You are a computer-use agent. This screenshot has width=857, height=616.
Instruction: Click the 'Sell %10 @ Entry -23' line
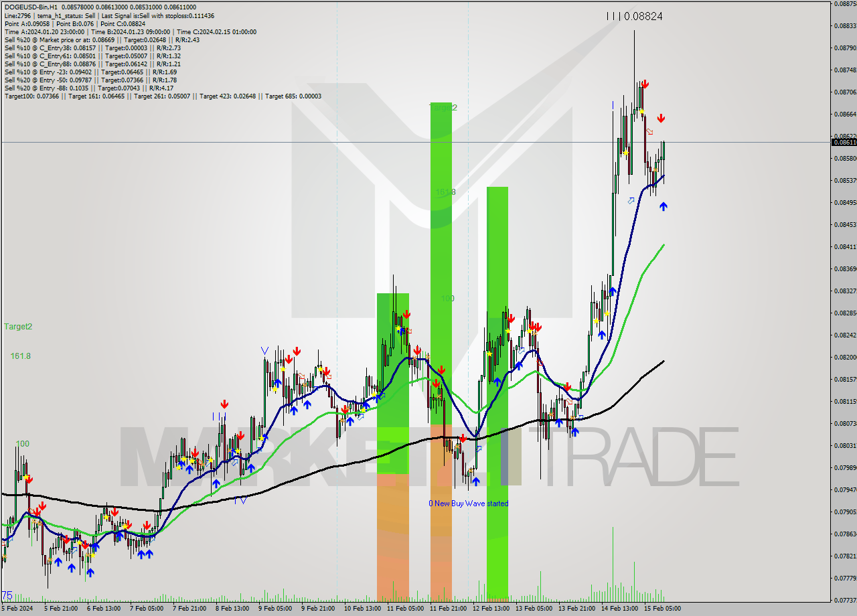[90, 72]
